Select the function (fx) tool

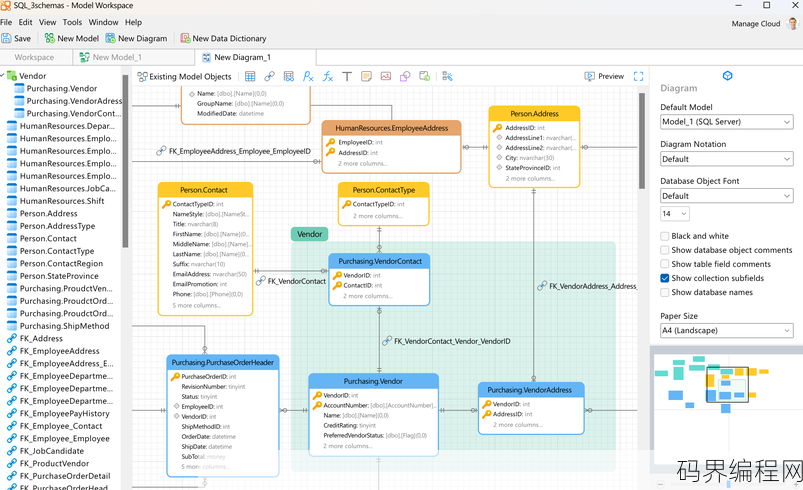pyautogui.click(x=328, y=77)
